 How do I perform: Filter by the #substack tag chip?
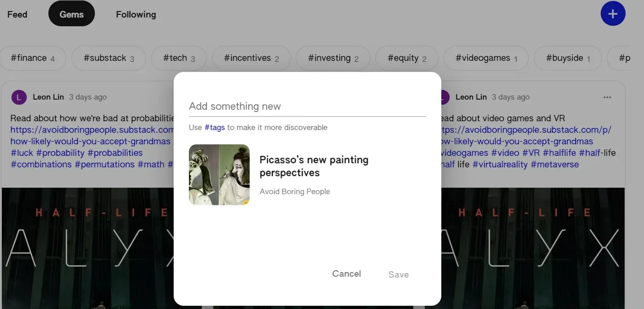click(x=109, y=58)
